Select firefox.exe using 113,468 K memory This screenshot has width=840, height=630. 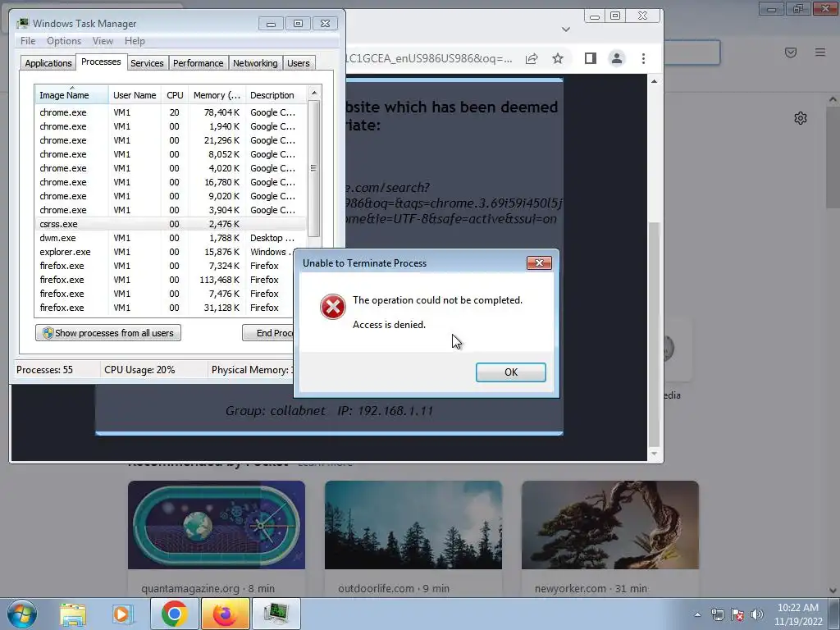(x=164, y=280)
